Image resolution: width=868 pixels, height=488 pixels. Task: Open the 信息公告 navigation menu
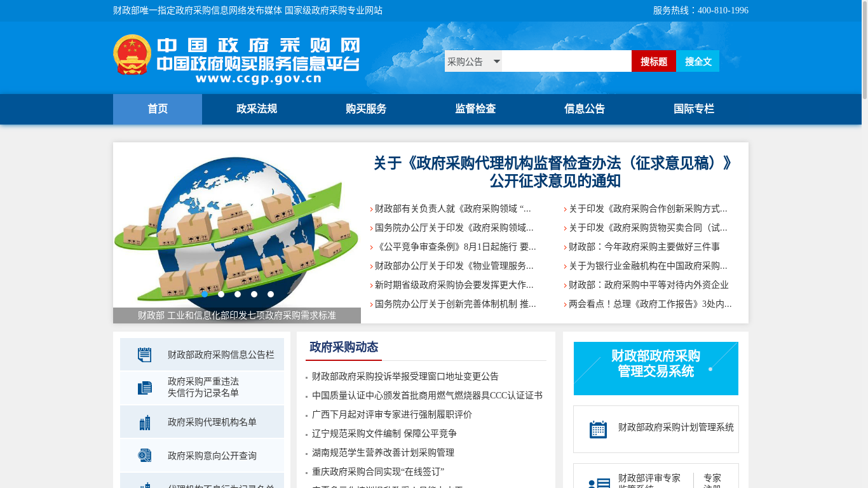point(585,109)
